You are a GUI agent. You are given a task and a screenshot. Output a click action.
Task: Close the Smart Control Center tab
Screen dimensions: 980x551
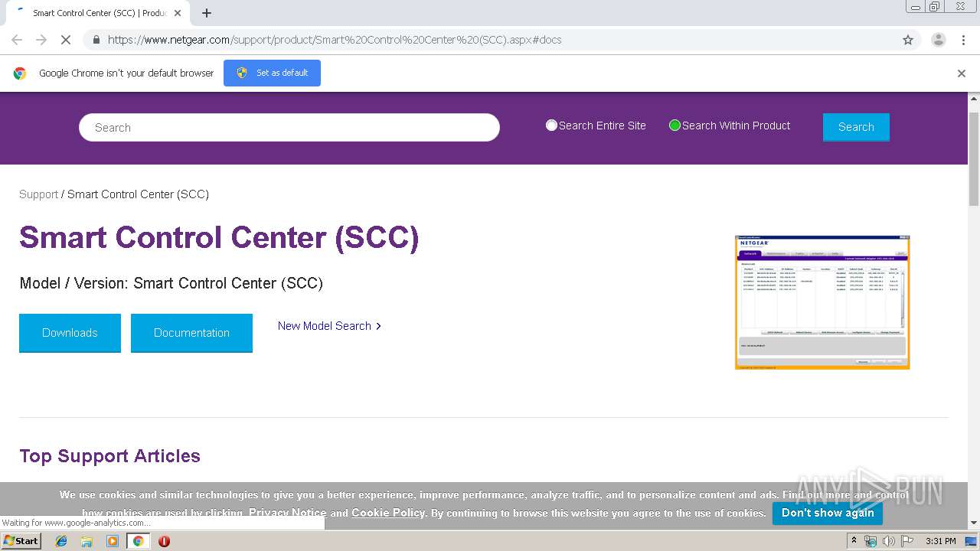178,13
